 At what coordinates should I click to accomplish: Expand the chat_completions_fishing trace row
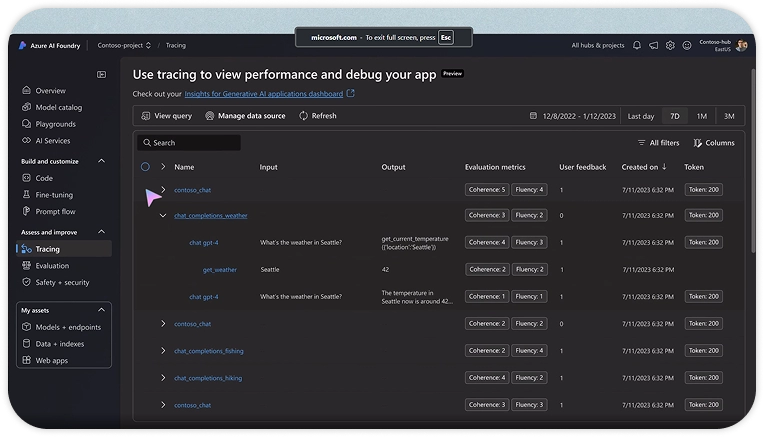[163, 351]
